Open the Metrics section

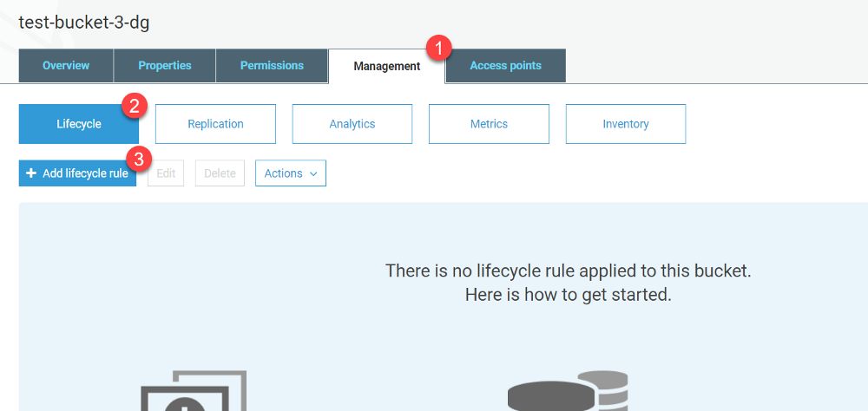pyautogui.click(x=489, y=124)
